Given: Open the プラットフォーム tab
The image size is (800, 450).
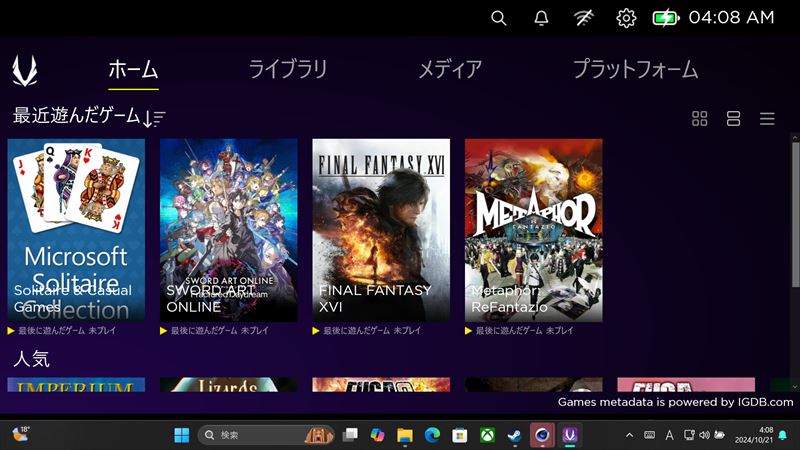Looking at the screenshot, I should coord(635,69).
